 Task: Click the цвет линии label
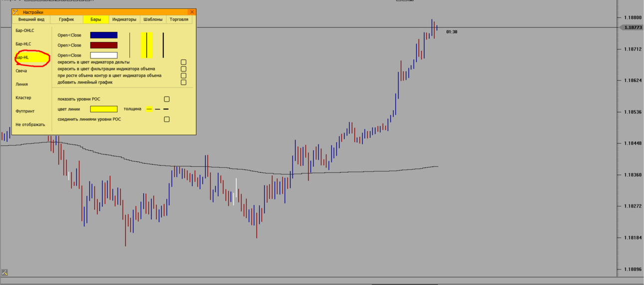(x=69, y=109)
